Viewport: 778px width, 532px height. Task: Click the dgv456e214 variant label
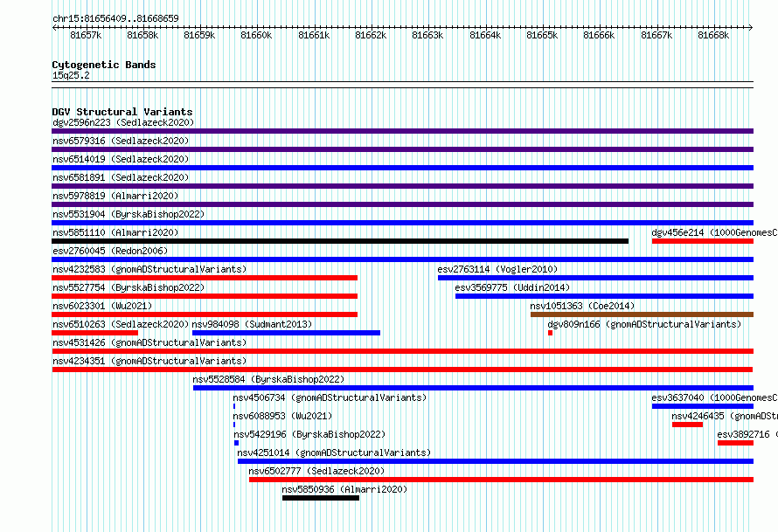point(714,232)
